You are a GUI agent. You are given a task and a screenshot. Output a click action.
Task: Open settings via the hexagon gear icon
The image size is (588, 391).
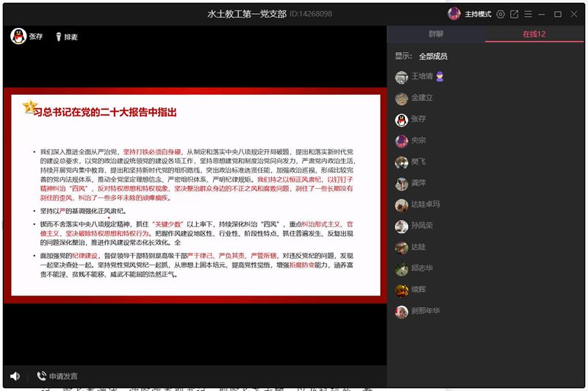(x=501, y=14)
